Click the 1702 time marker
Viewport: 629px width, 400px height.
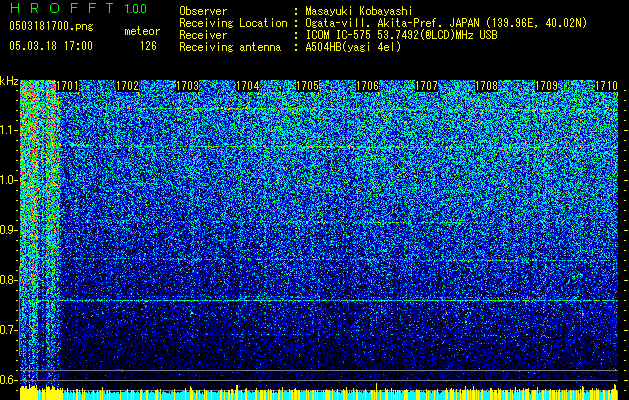pyautogui.click(x=127, y=86)
